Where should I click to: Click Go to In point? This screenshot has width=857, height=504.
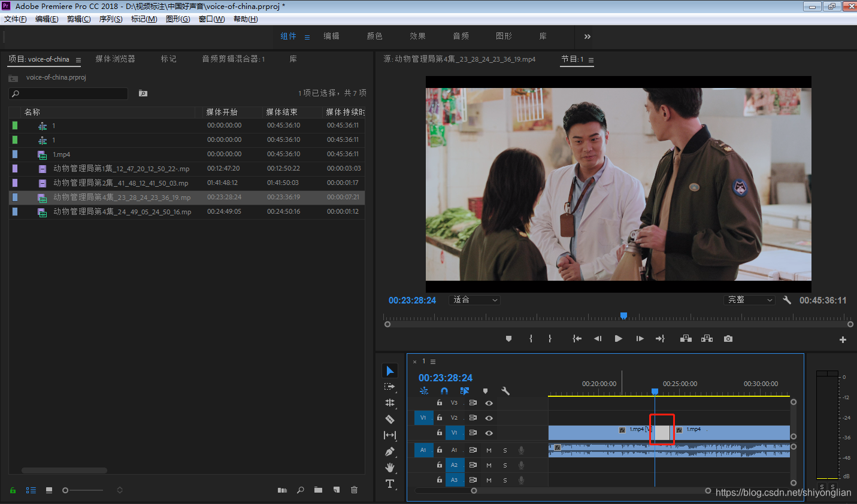577,339
